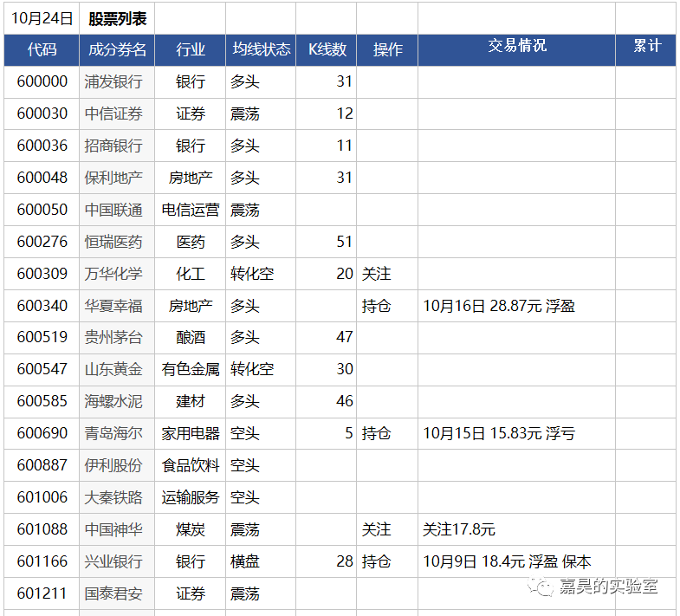680x616 pixels.
Task: Select the 电信运营 industry cell
Action: (x=190, y=210)
